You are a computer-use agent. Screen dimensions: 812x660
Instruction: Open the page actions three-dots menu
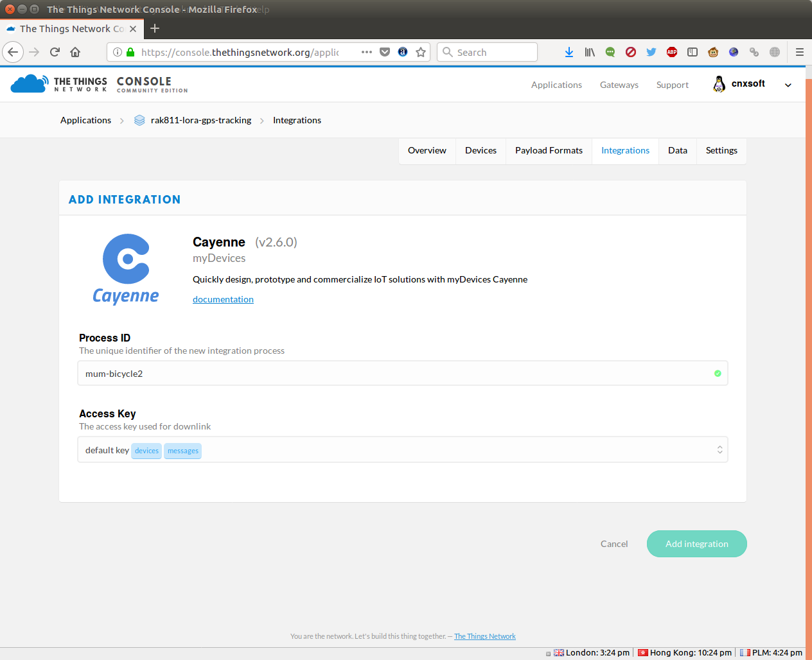(367, 52)
